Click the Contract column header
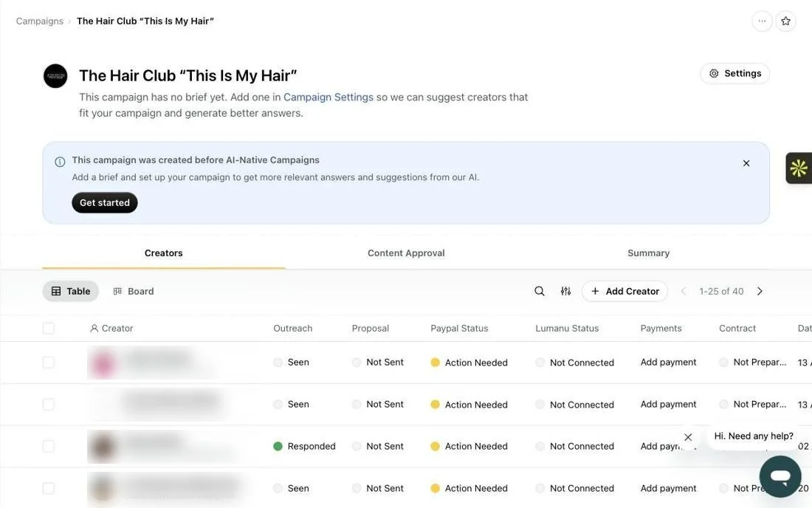 pos(737,329)
